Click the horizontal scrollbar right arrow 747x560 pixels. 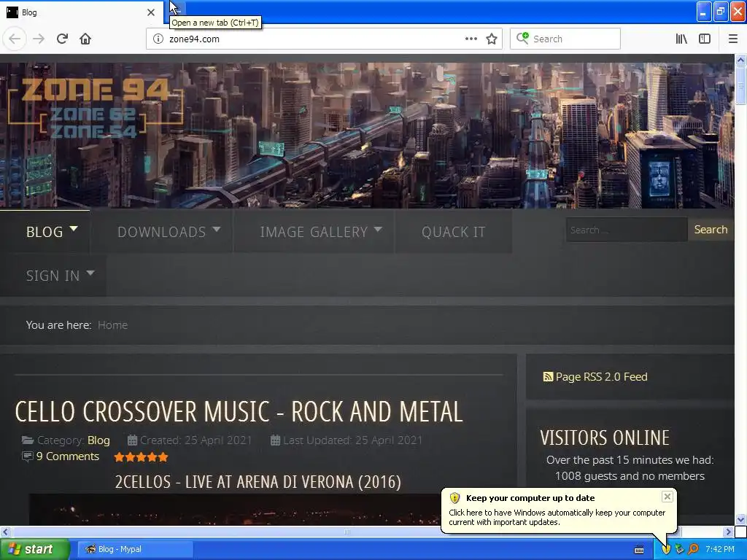729,532
